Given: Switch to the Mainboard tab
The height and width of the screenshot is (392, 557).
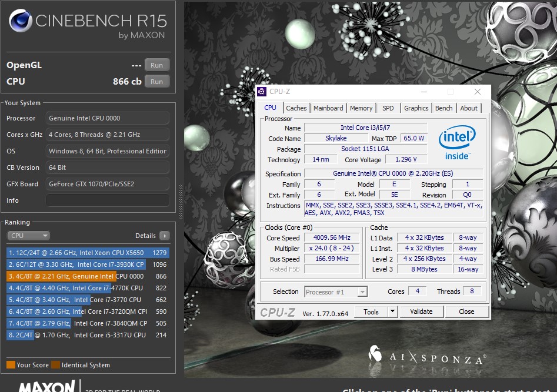Looking at the screenshot, I should [328, 108].
